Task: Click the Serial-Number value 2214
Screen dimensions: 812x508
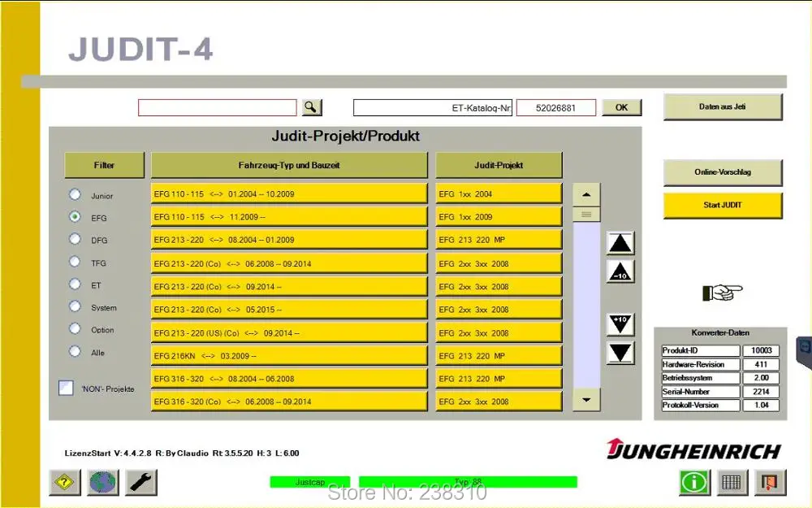Action: tap(761, 392)
